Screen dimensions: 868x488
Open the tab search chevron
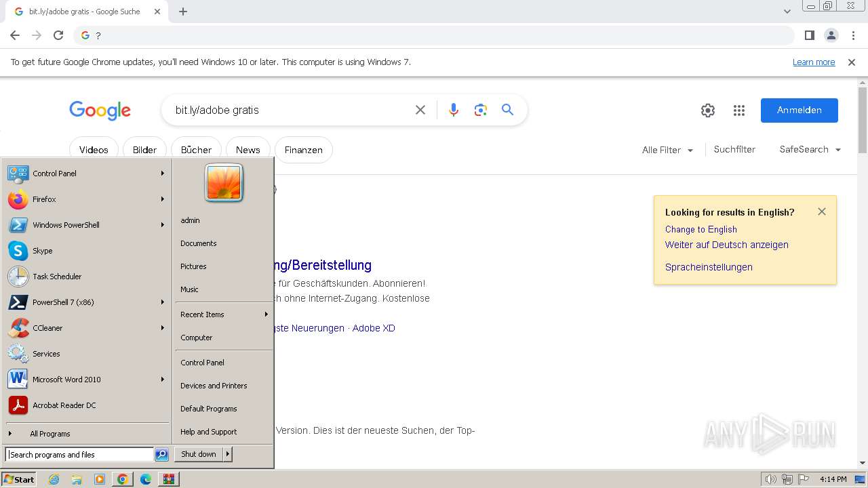tap(787, 12)
